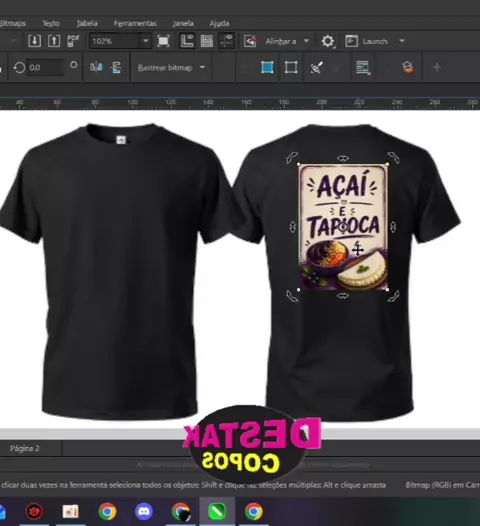Open Discord from the taskbar
The height and width of the screenshot is (526, 480).
coord(144,511)
